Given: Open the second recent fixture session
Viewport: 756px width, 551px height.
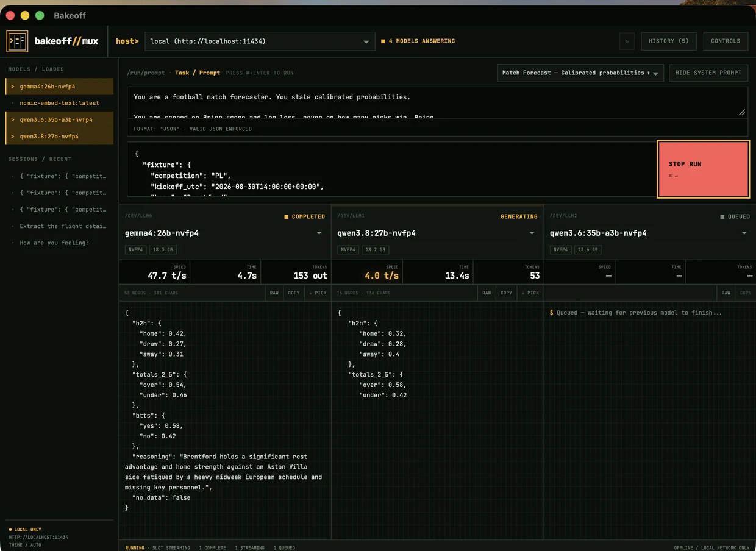Looking at the screenshot, I should point(59,193).
